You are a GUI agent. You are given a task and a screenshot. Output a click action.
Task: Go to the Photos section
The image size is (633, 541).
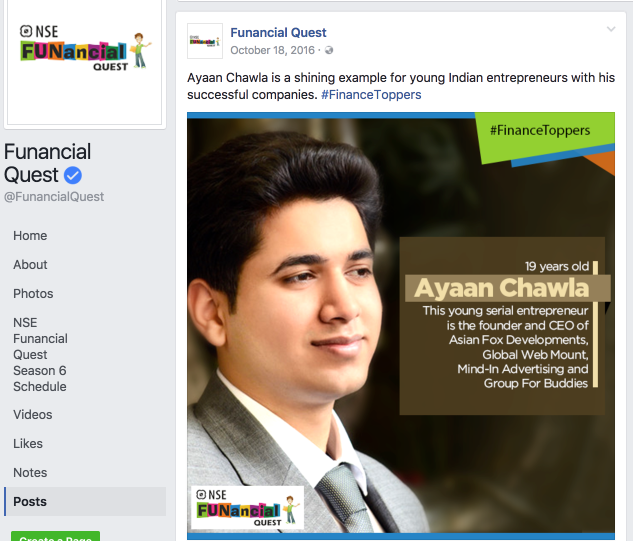tap(33, 294)
